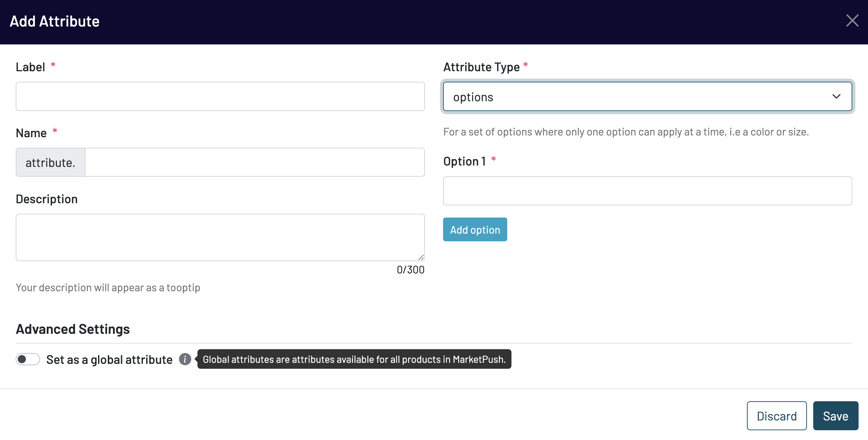
Task: Close the Add Attribute dialog
Action: 852,21
